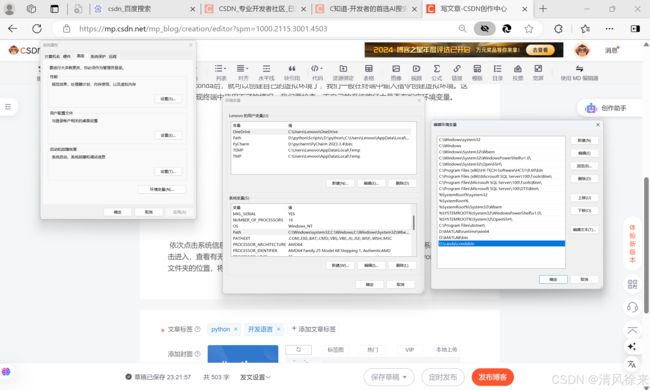Open the 2024 博客之星 banner
This screenshot has height=390, width=650.
pos(463,50)
